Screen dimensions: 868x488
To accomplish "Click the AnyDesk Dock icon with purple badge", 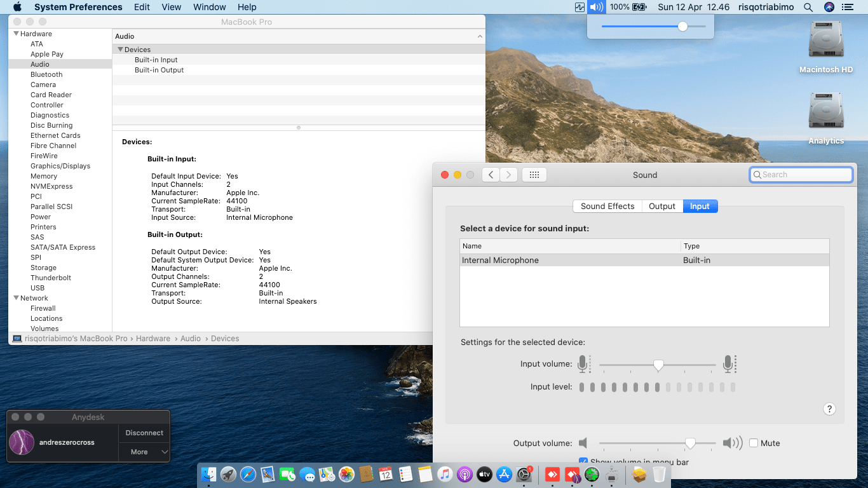I will pos(573,474).
